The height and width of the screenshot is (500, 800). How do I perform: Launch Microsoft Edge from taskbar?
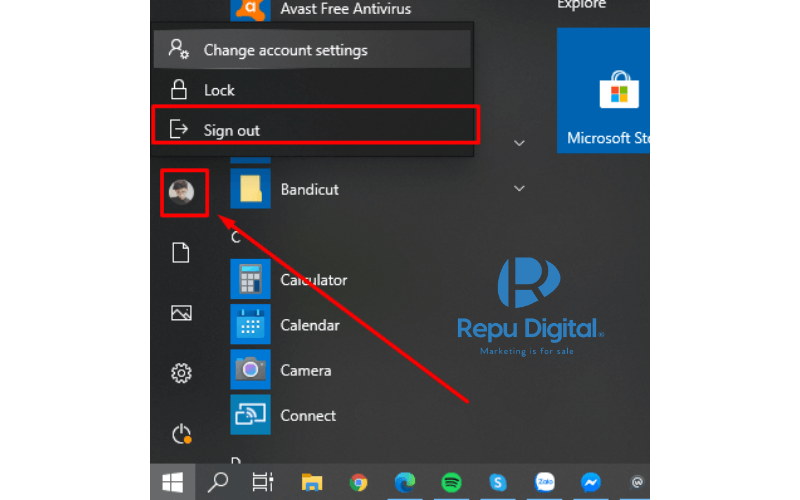coord(405,482)
